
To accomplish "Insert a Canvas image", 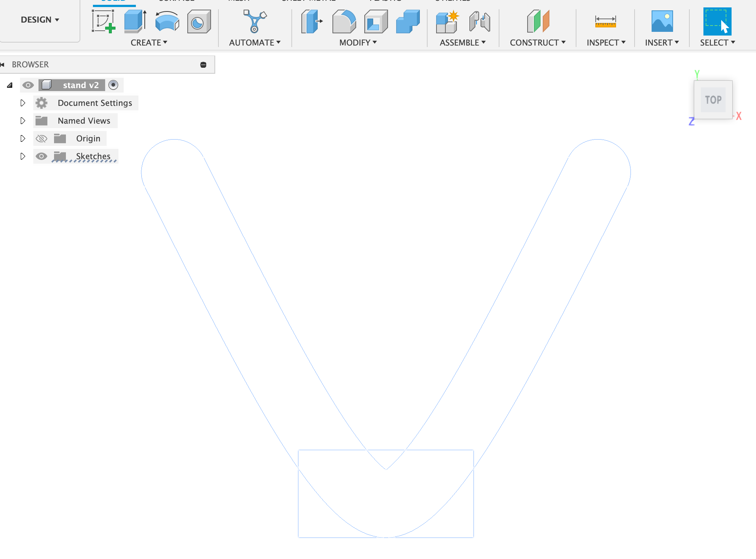I will coord(662,21).
